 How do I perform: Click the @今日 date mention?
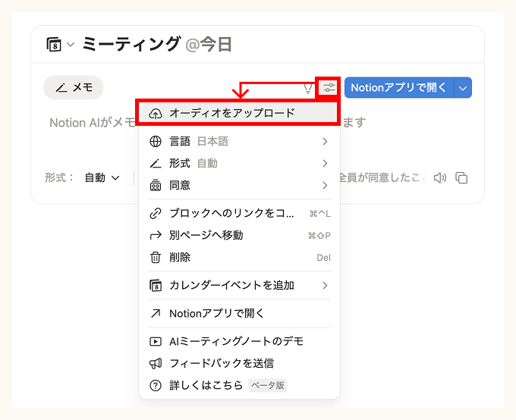[x=209, y=45]
